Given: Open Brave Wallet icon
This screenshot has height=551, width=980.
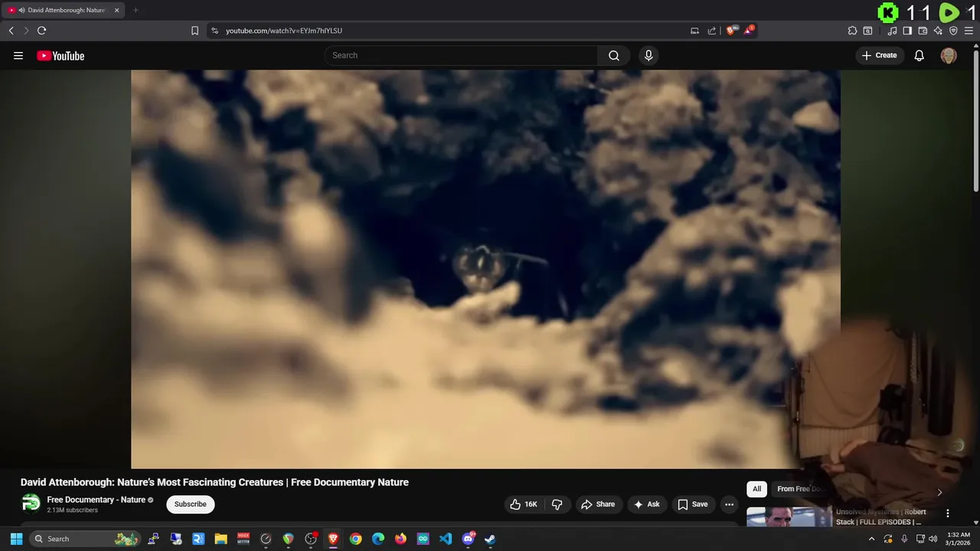Looking at the screenshot, I should point(923,31).
